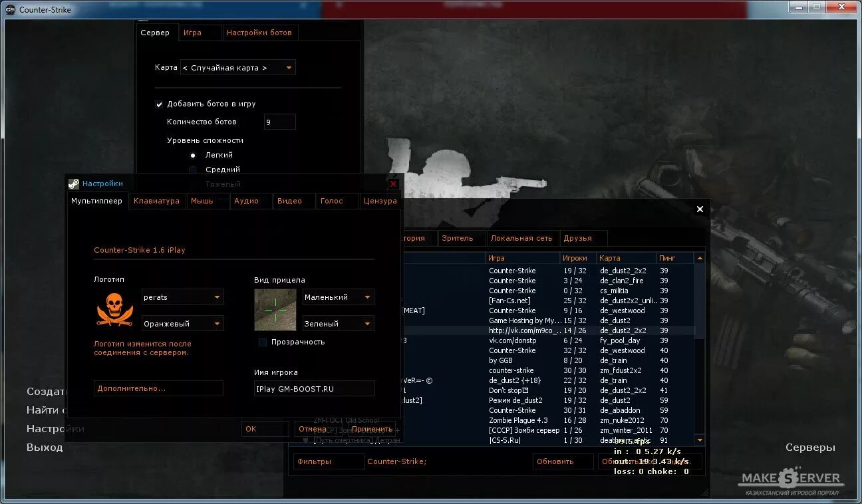Open the Настройки ботов tab
The height and width of the screenshot is (504, 862).
coord(259,33)
